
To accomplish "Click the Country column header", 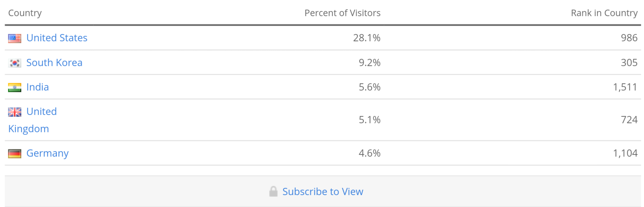I will [x=25, y=13].
